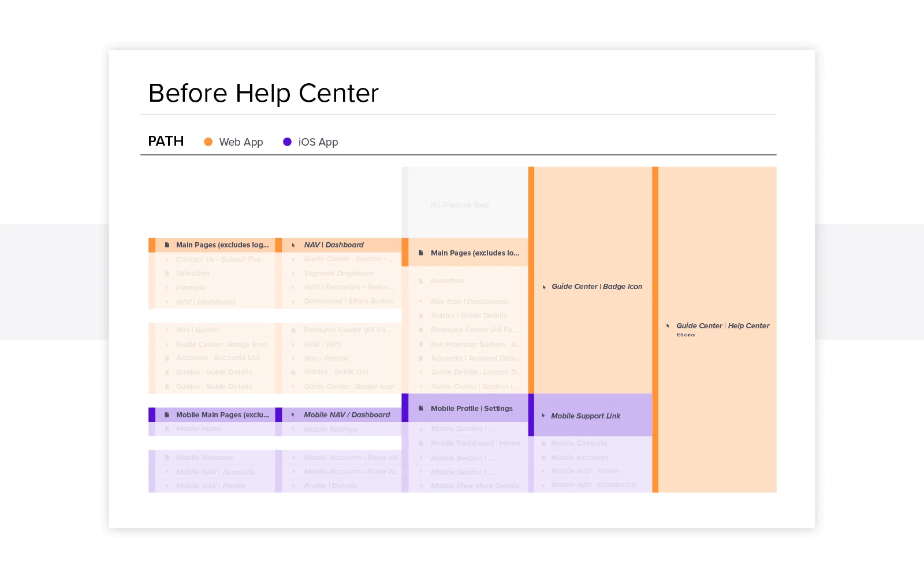Click the cursor icon before highlighted Guide Center | Badge Icon
Image resolution: width=924 pixels, height=578 pixels.
pyautogui.click(x=544, y=287)
